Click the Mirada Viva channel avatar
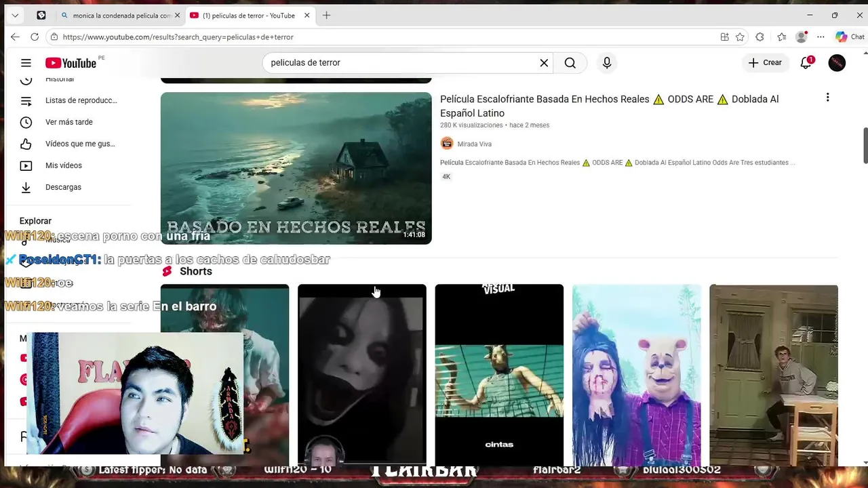 (447, 144)
